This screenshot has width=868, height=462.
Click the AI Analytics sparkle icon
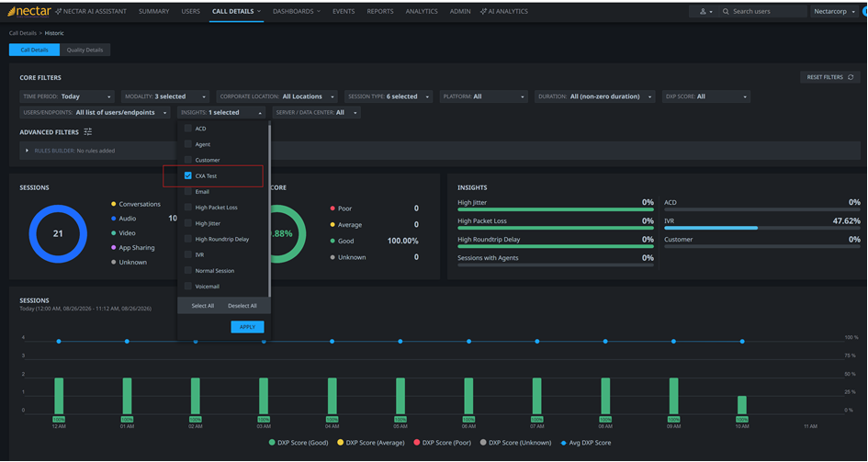coord(483,11)
